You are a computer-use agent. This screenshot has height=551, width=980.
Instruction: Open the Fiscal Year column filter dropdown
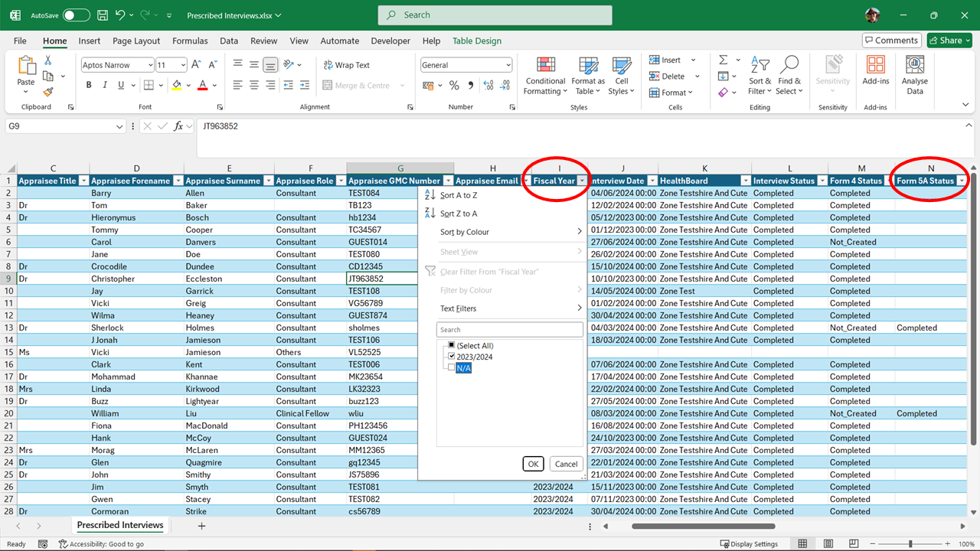[582, 181]
